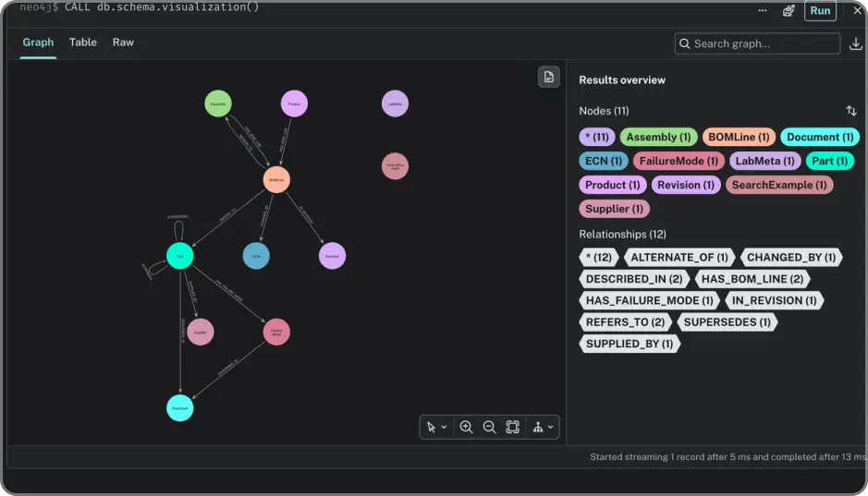868x496 pixels.
Task: Select the IN_REVISION (1) relationship tag
Action: tap(774, 300)
